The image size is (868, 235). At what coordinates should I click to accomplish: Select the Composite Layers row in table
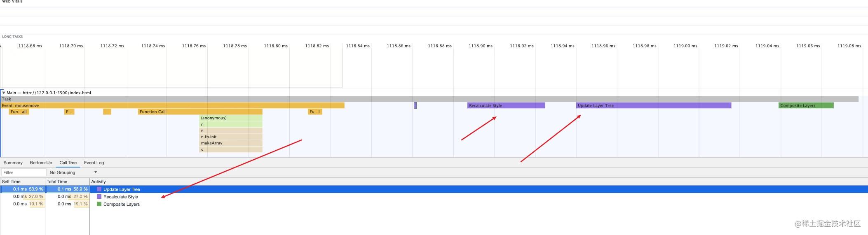coord(434,204)
